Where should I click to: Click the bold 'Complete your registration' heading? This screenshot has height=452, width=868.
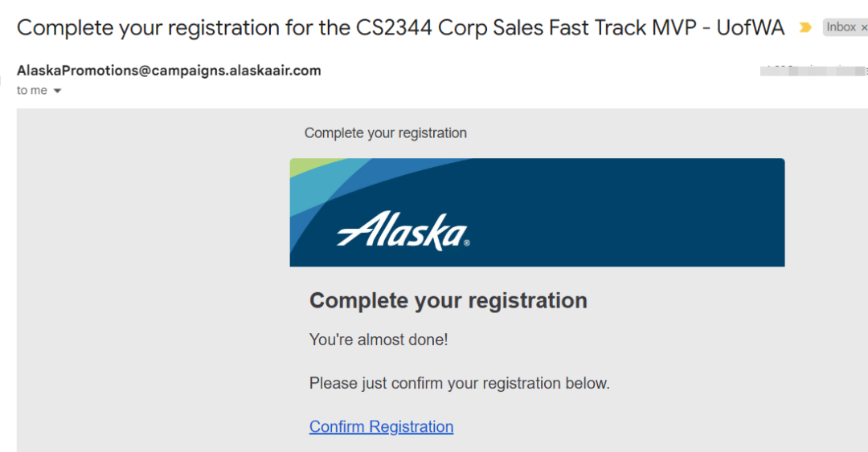pyautogui.click(x=448, y=300)
